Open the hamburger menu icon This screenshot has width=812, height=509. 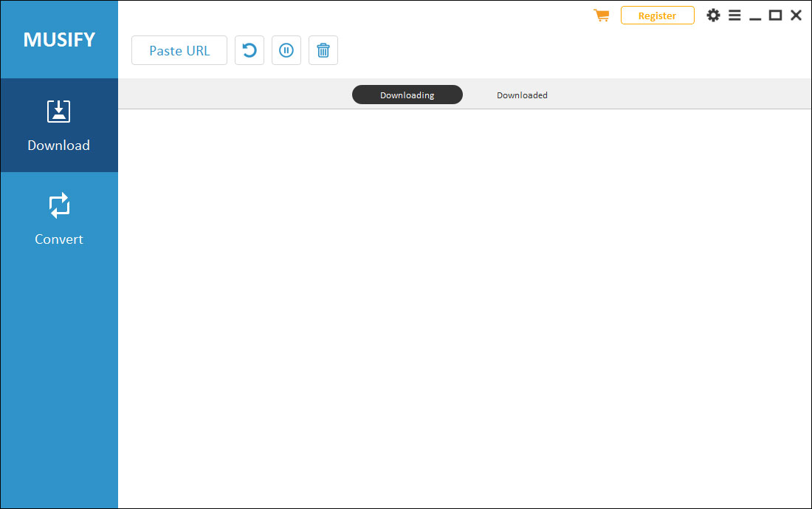pyautogui.click(x=734, y=15)
